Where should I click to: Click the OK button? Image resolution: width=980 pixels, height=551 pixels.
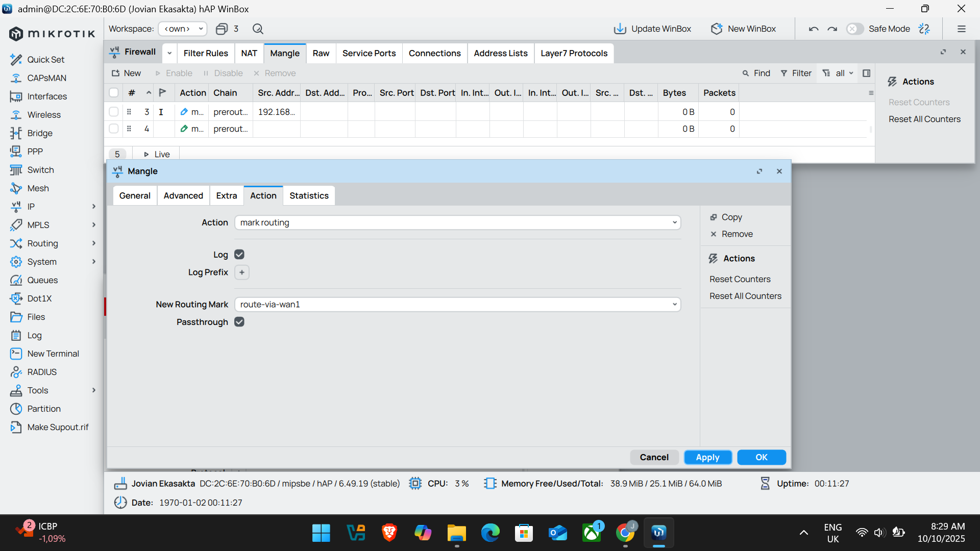pyautogui.click(x=762, y=458)
